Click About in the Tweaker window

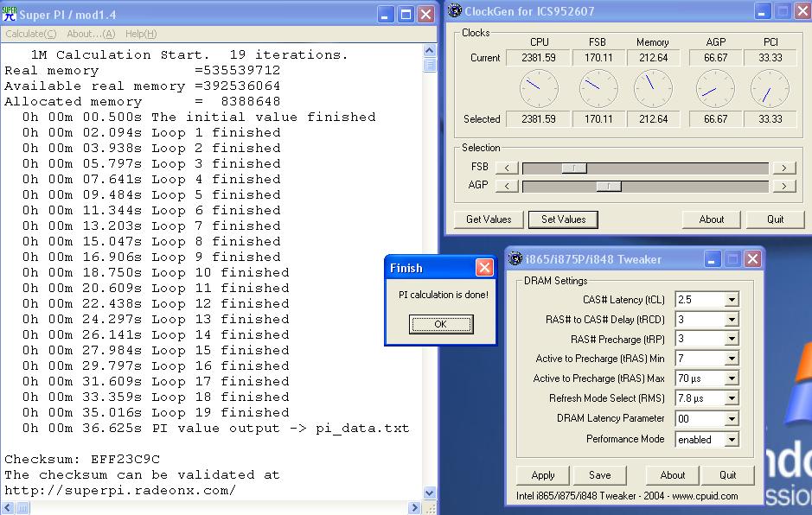tap(672, 475)
